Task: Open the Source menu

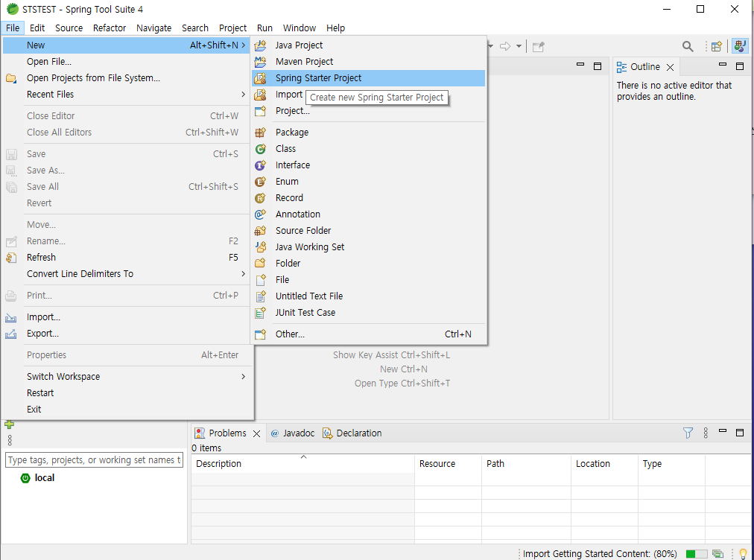Action: [69, 28]
